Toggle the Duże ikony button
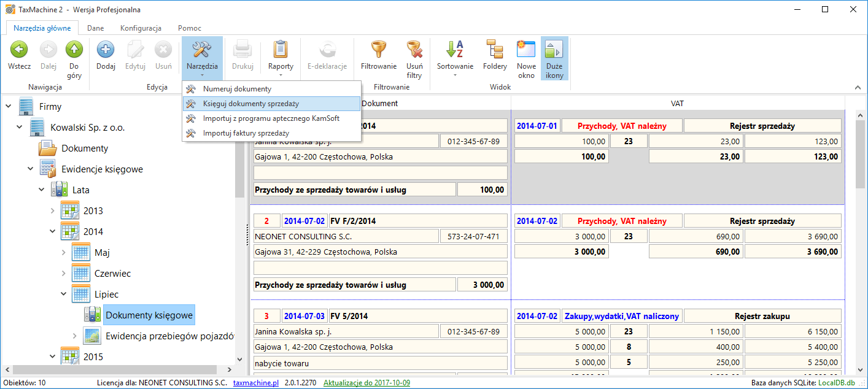Image resolution: width=868 pixels, height=389 pixels. (554, 58)
